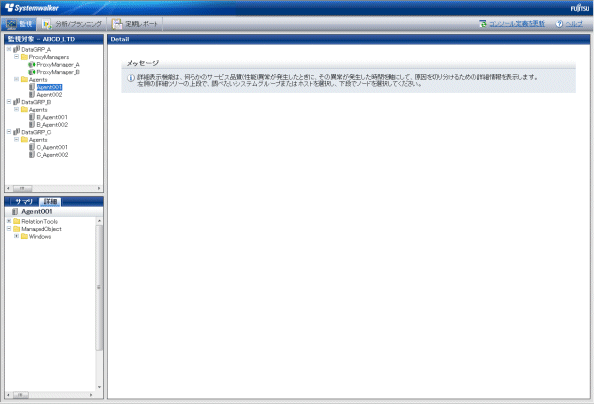The image size is (594, 404).
Task: Click the DataGRP_C group icon
Action: (x=16, y=132)
